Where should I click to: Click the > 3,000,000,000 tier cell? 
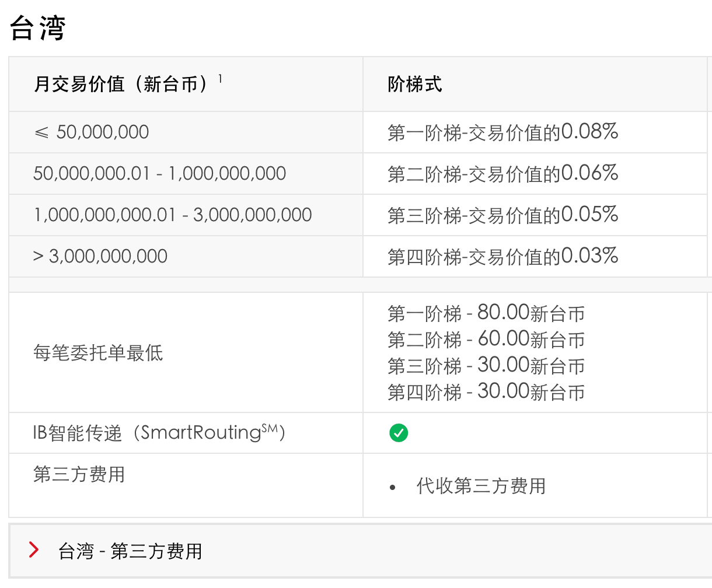point(100,257)
